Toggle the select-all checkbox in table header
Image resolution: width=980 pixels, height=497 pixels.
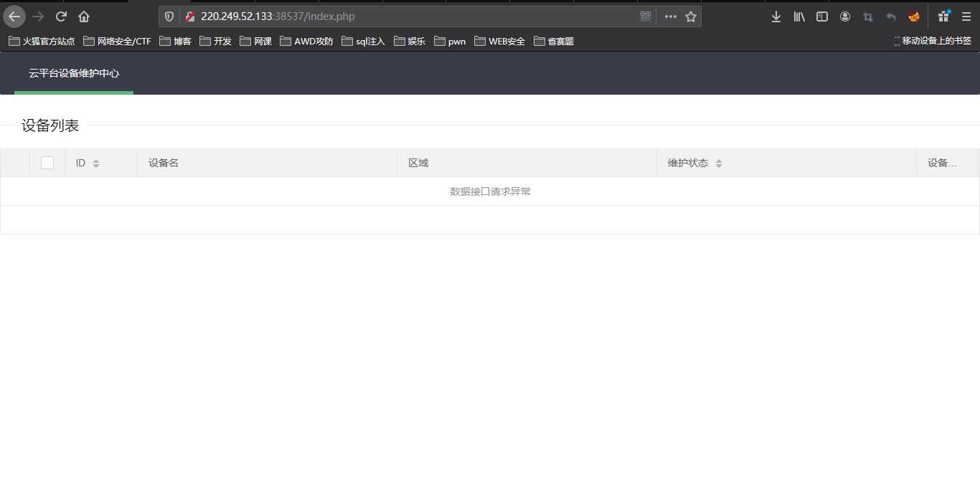click(47, 163)
